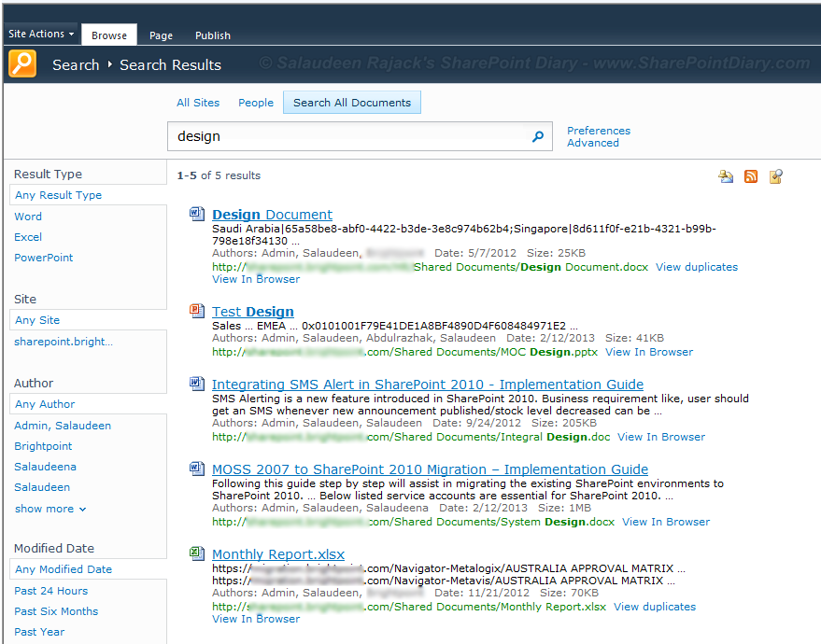
Task: Click View duplicates for Design Document.docx
Action: point(697,267)
